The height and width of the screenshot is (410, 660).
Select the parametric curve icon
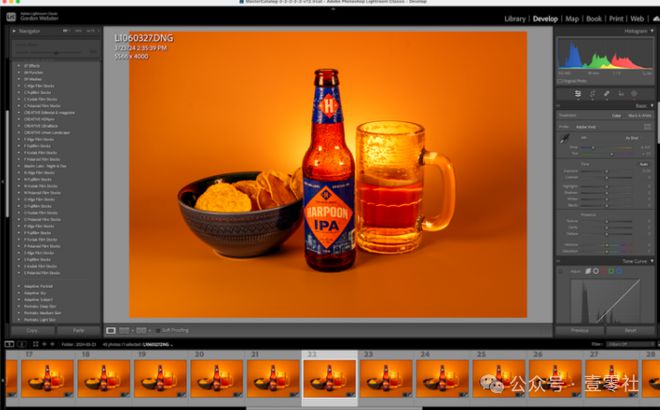coord(588,271)
